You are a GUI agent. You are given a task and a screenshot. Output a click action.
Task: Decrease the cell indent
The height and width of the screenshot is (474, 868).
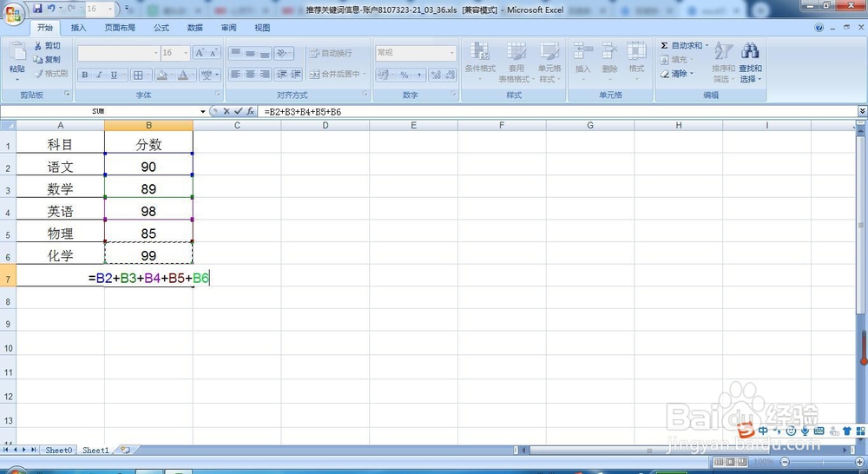282,74
